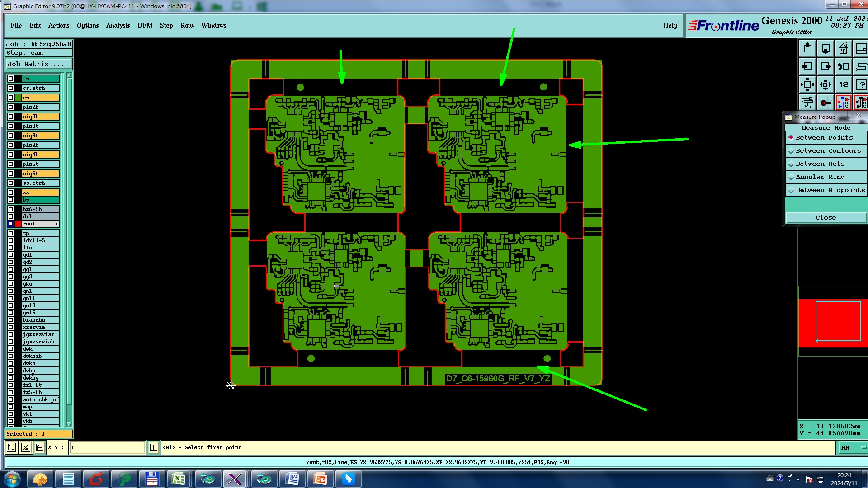
Task: Click the exclamation mark icon beside XY field
Action: (154, 447)
